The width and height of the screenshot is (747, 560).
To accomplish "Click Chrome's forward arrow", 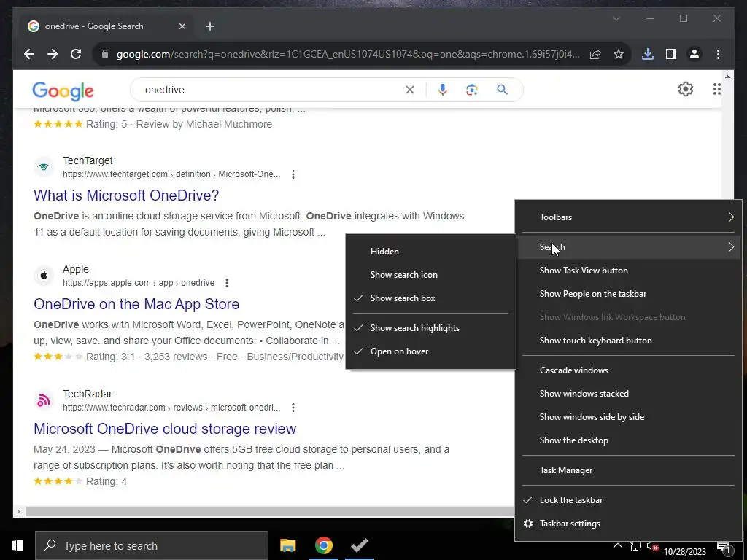I will click(x=53, y=54).
